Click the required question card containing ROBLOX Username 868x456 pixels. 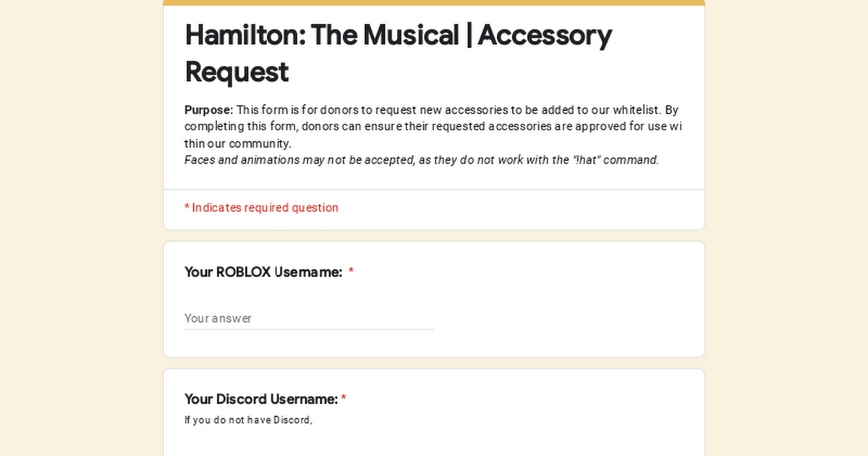434,300
